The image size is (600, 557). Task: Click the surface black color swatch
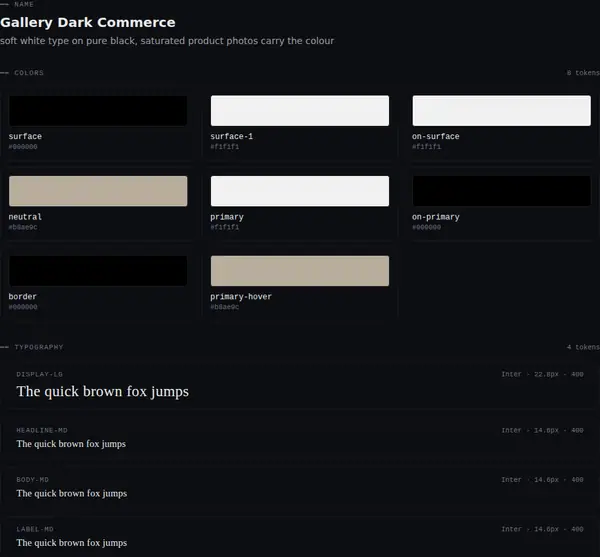click(x=98, y=111)
